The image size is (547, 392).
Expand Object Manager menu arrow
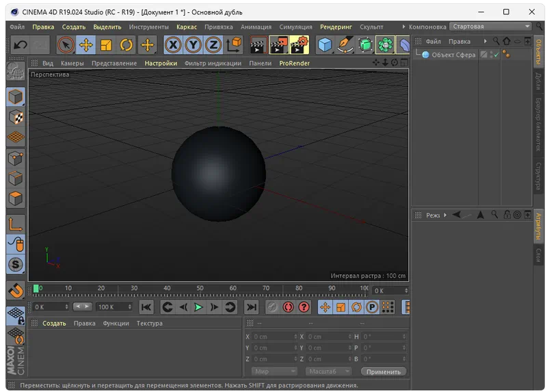click(x=485, y=41)
